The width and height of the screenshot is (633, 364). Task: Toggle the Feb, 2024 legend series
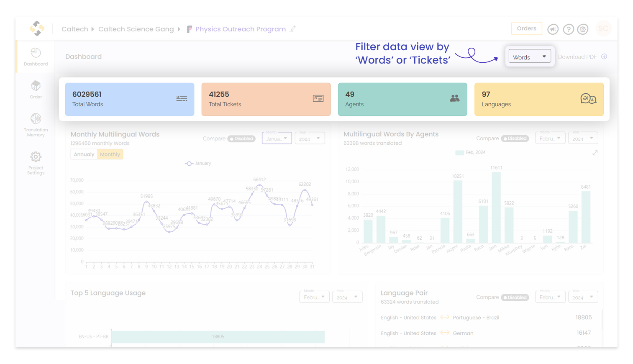[x=471, y=153]
